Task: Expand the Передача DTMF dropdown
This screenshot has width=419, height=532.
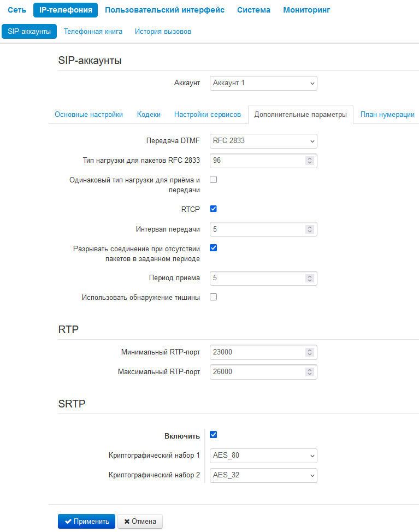Action: (263, 141)
